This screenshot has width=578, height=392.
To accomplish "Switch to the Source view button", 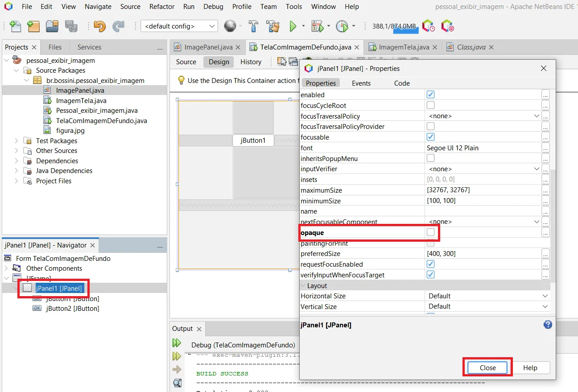I will click(x=186, y=62).
